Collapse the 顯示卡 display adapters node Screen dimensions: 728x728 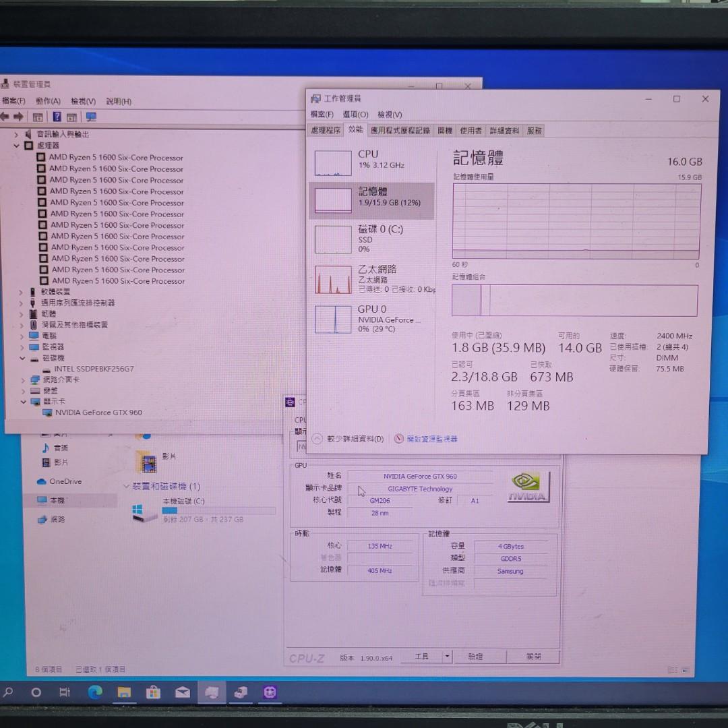click(23, 402)
